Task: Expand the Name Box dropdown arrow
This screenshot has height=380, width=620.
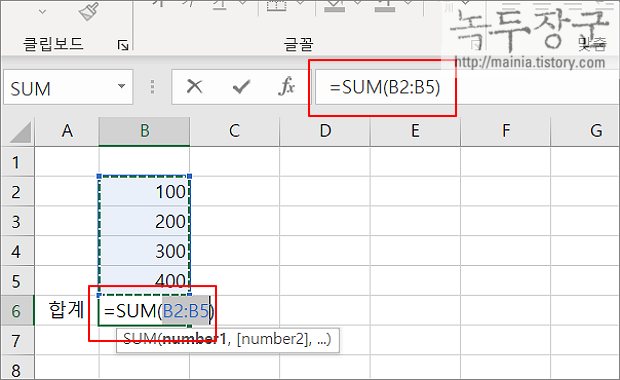Action: coord(121,86)
